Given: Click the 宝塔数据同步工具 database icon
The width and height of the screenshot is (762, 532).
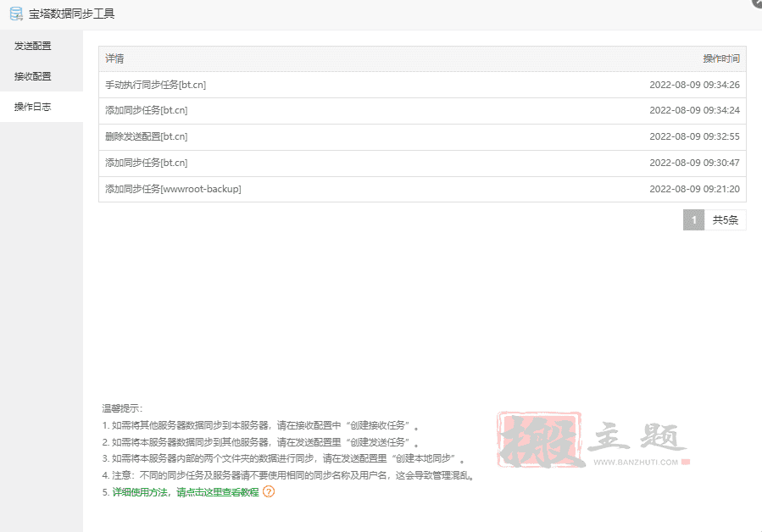Looking at the screenshot, I should [16, 14].
